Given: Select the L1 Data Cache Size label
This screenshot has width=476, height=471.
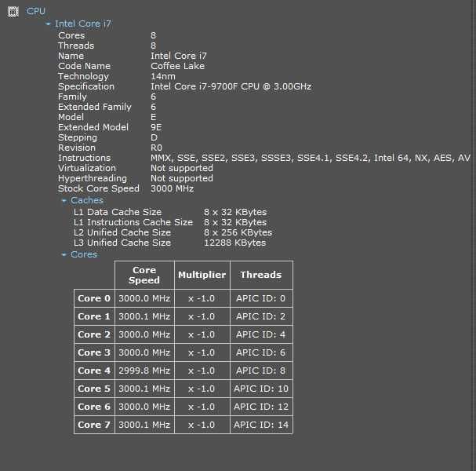Looking at the screenshot, I should click(x=118, y=212).
